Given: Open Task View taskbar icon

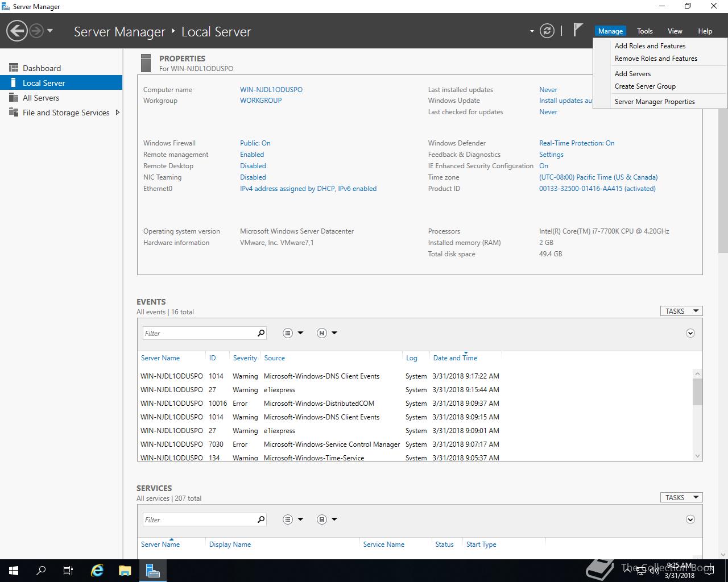Looking at the screenshot, I should coord(68,571).
